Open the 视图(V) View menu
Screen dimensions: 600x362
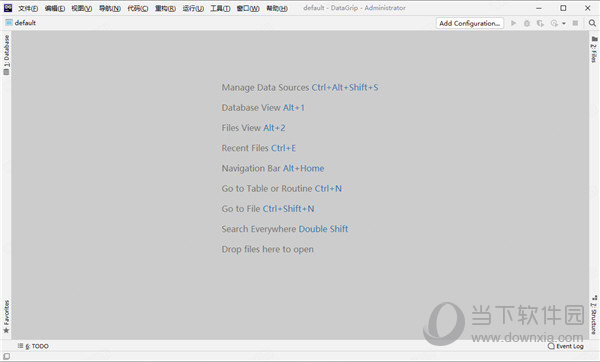[x=82, y=8]
